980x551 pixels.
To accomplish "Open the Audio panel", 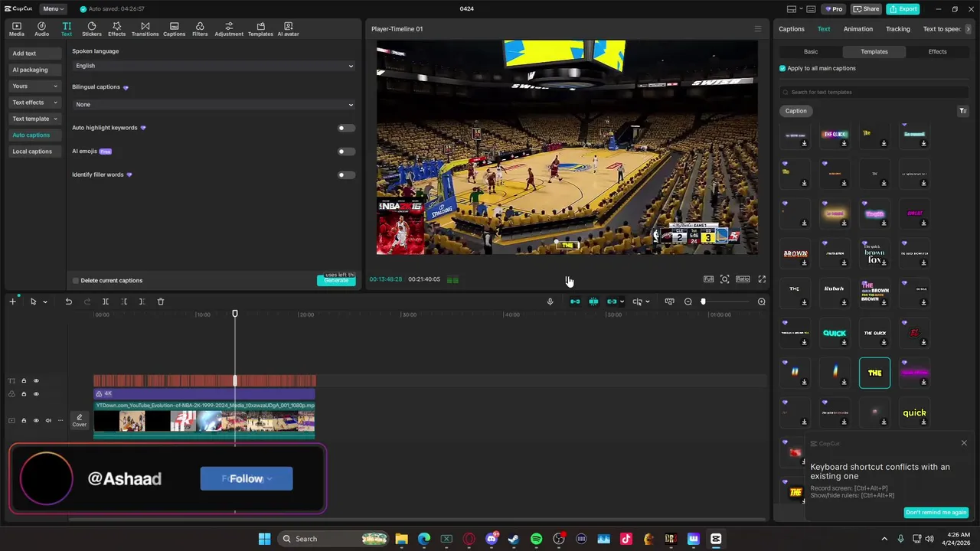I will (x=41, y=29).
